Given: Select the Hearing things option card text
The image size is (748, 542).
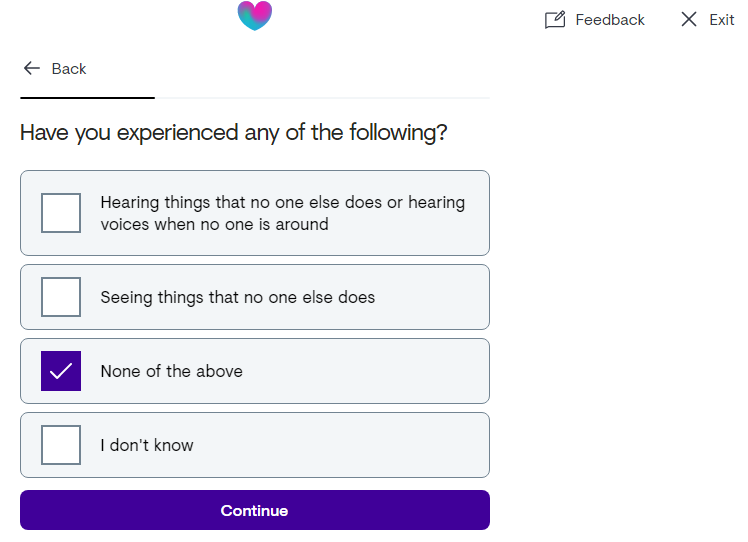Looking at the screenshot, I should click(282, 213).
